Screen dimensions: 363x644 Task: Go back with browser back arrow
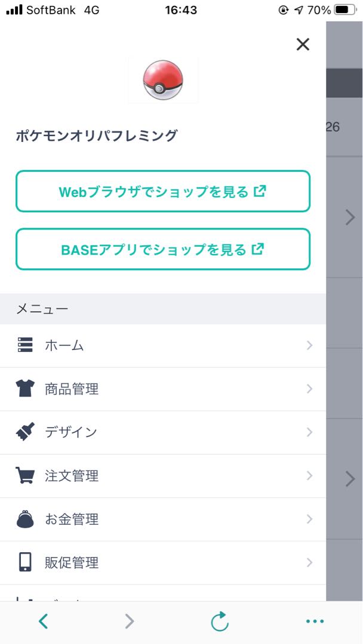tap(43, 622)
